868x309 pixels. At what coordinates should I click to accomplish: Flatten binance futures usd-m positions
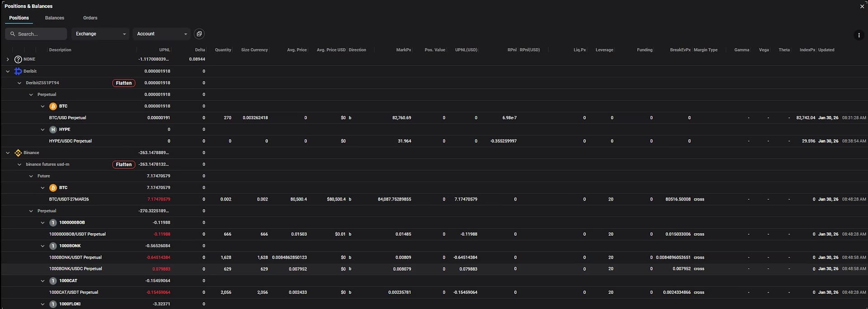[x=123, y=165]
